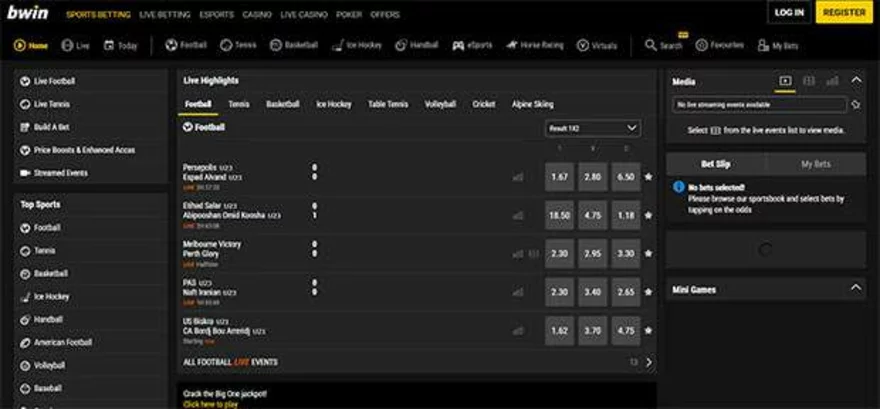880x409 pixels.
Task: Select Baseball under Top Sports
Action: click(91, 388)
